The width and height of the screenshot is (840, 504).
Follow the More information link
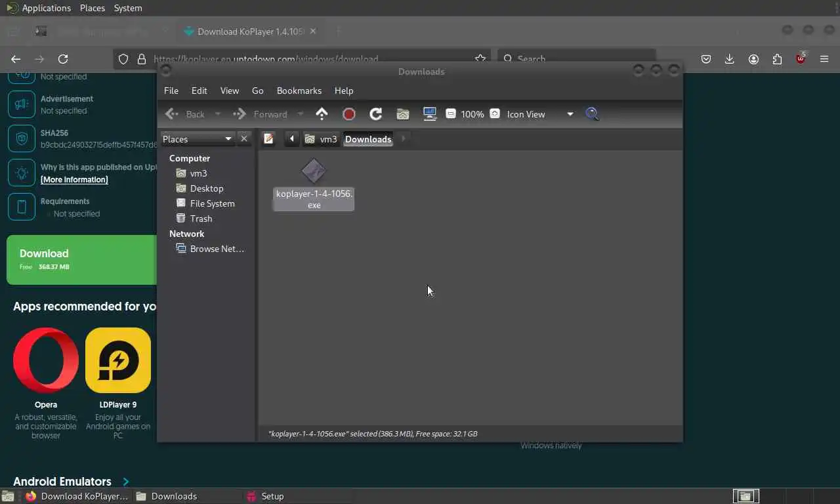74,179
